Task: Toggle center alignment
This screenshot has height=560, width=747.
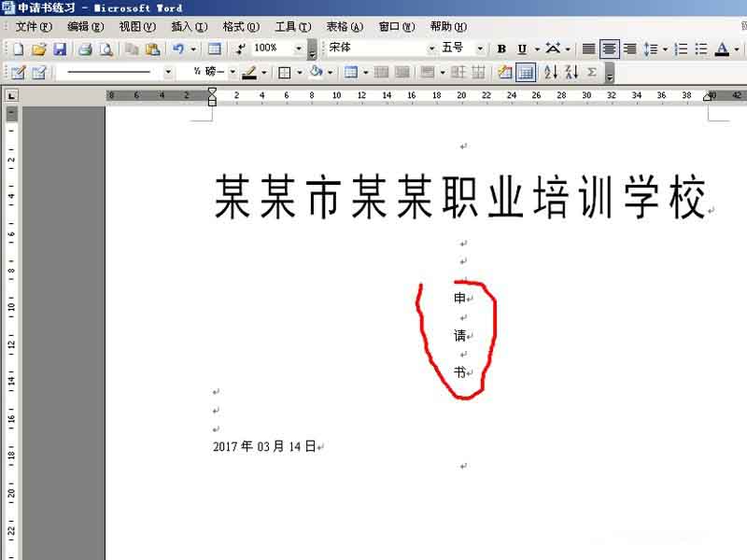Action: point(610,49)
